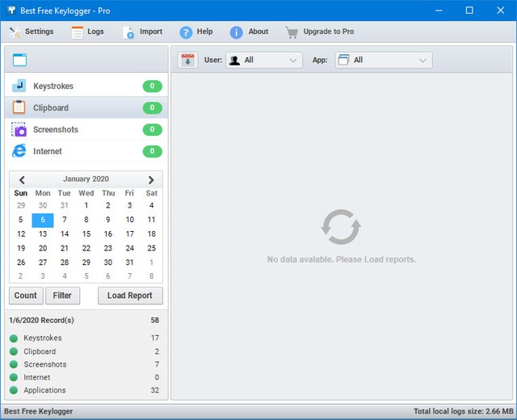The width and height of the screenshot is (517, 420).
Task: Click the calendar download icon
Action: coord(187,61)
